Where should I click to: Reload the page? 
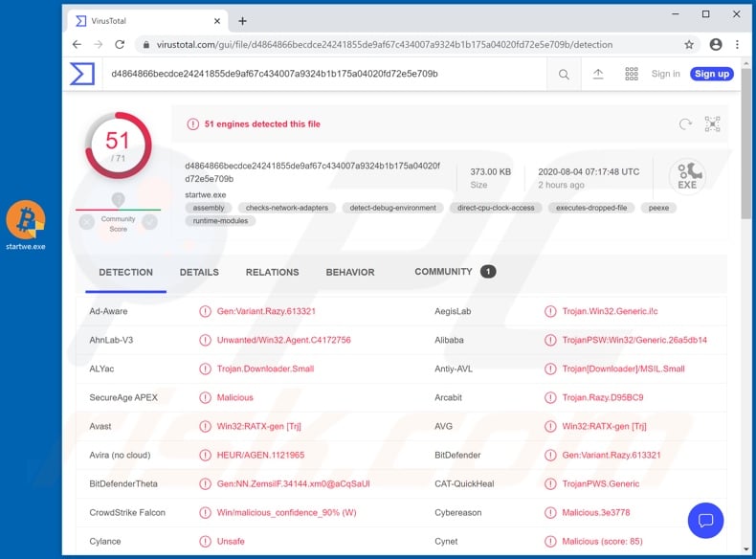[x=120, y=44]
